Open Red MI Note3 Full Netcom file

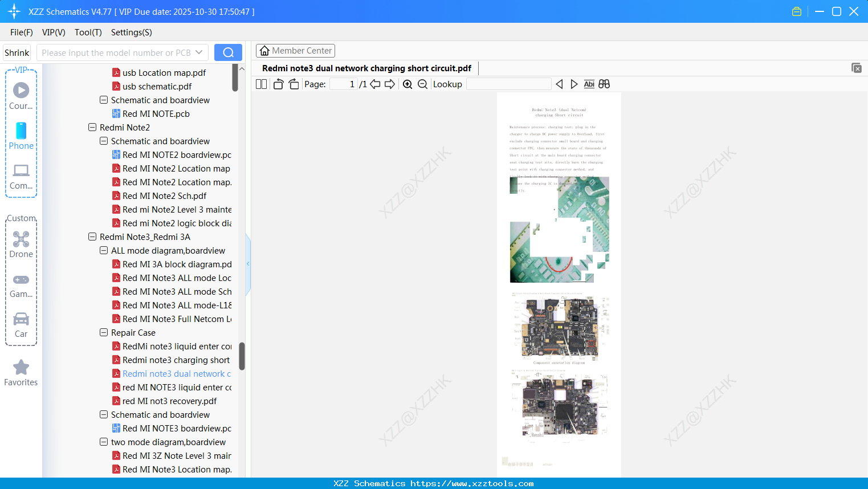[x=177, y=319]
